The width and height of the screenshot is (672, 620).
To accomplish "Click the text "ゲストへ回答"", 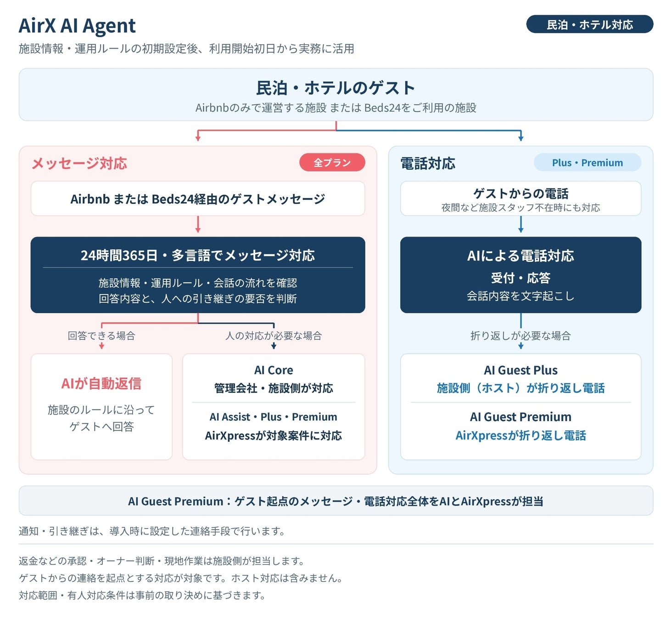I will [x=101, y=427].
